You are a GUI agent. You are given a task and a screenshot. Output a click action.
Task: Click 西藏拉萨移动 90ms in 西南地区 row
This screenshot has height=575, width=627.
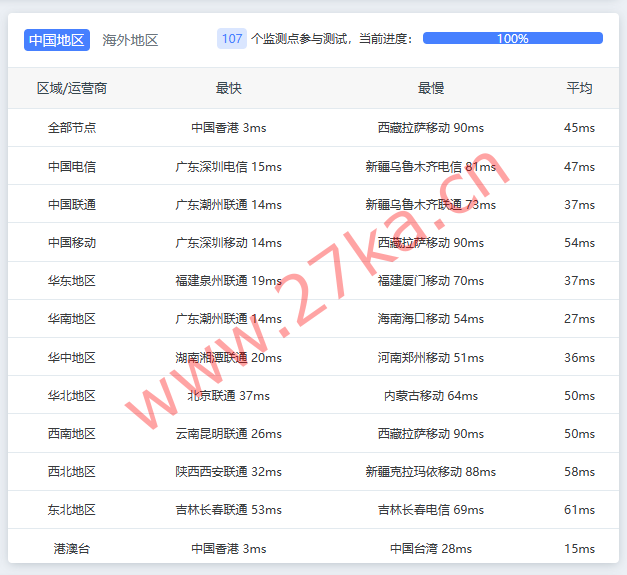pyautogui.click(x=431, y=433)
